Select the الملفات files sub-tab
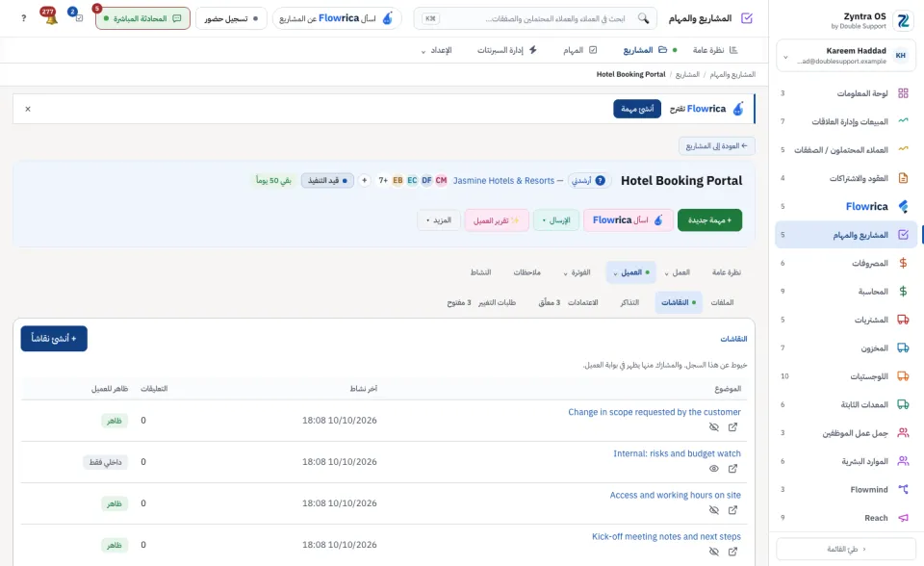The image size is (924, 566). [722, 302]
